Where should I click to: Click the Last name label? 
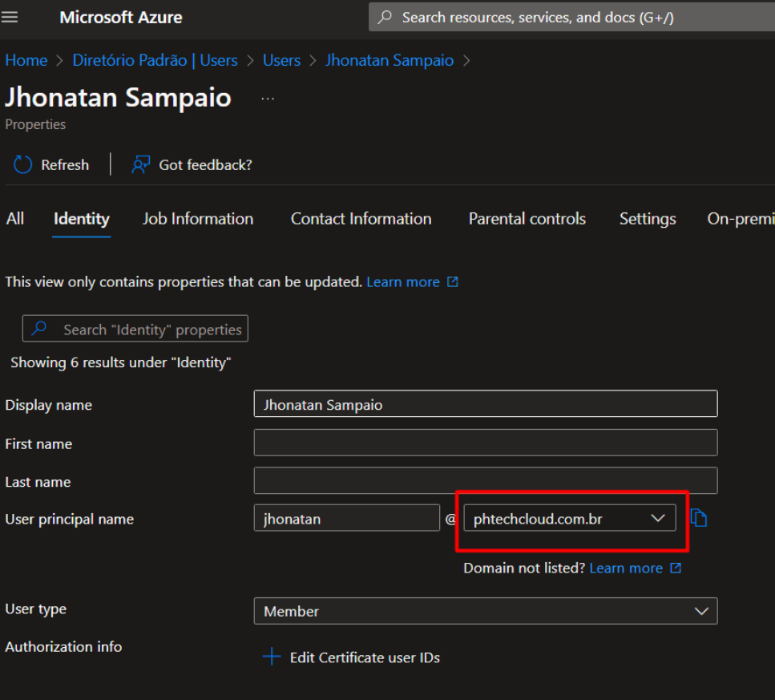38,482
